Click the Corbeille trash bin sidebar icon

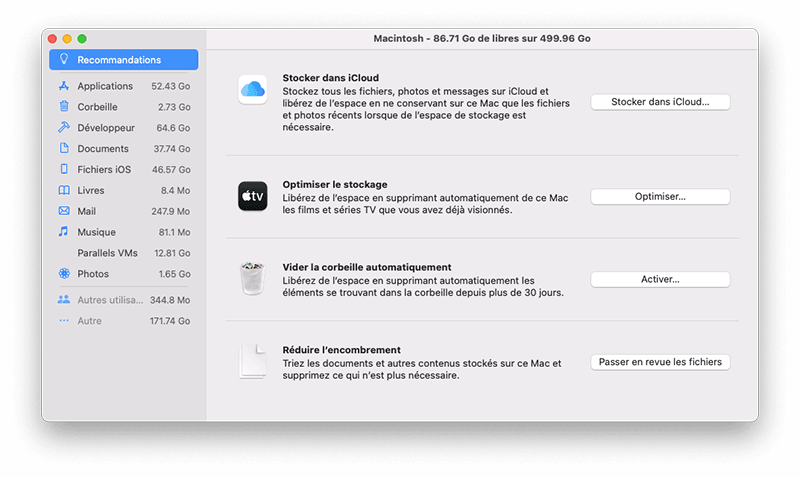tap(64, 106)
